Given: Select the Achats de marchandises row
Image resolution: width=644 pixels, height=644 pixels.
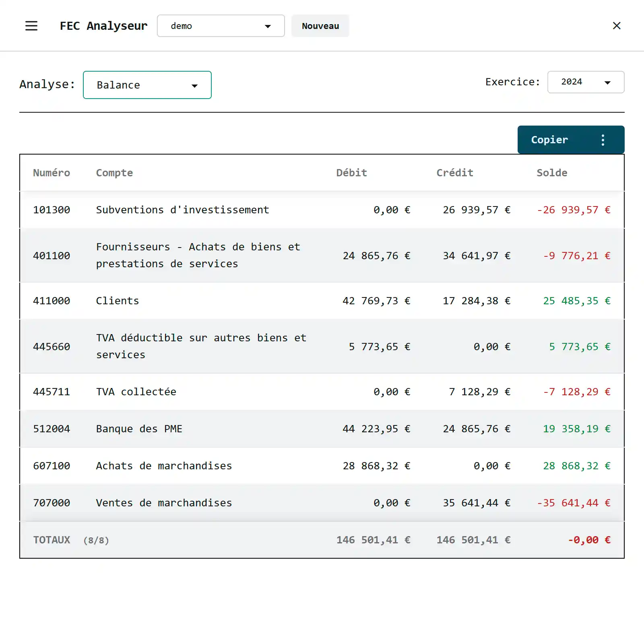Looking at the screenshot, I should (164, 466).
